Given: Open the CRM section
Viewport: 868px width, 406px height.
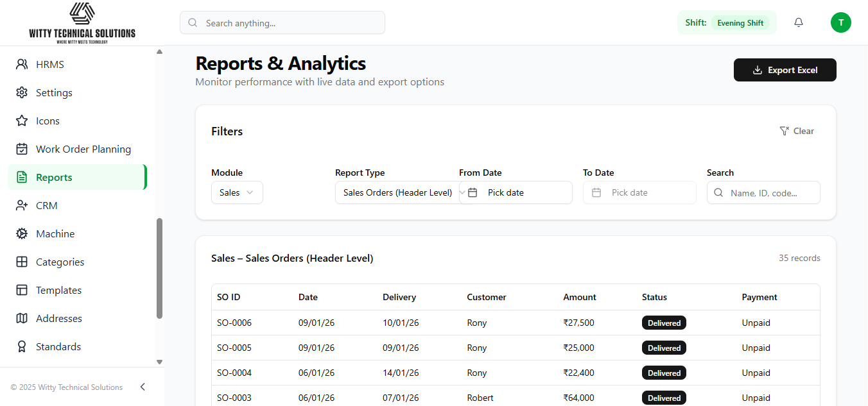Looking at the screenshot, I should coord(47,205).
